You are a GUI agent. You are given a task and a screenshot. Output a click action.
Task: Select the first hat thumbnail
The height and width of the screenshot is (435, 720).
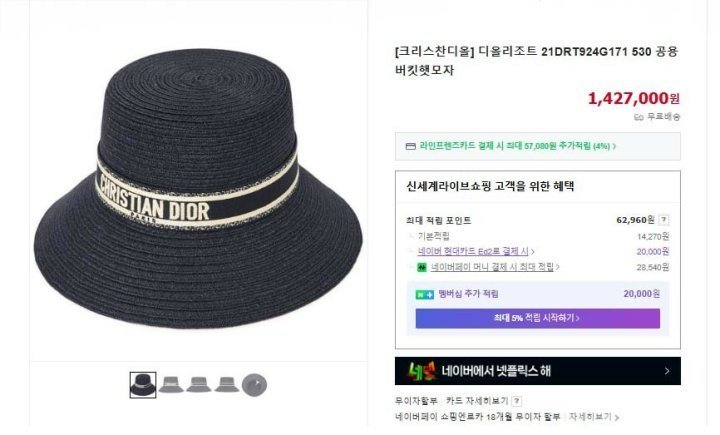coord(143,383)
